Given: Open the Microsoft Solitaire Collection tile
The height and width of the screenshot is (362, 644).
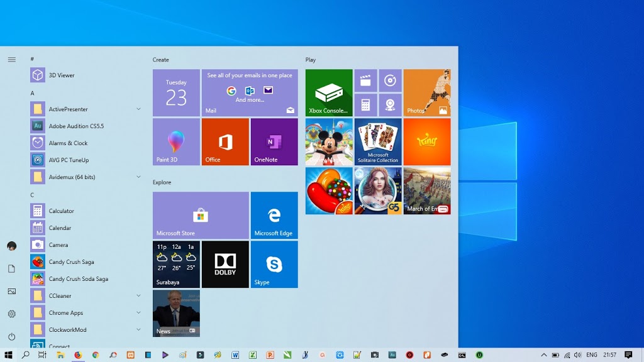Looking at the screenshot, I should point(378,142).
